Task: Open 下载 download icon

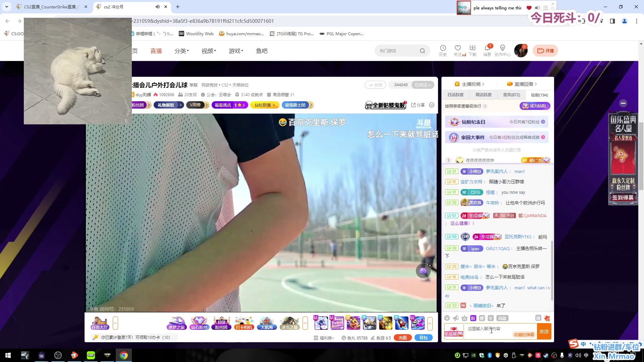Action: point(473,51)
